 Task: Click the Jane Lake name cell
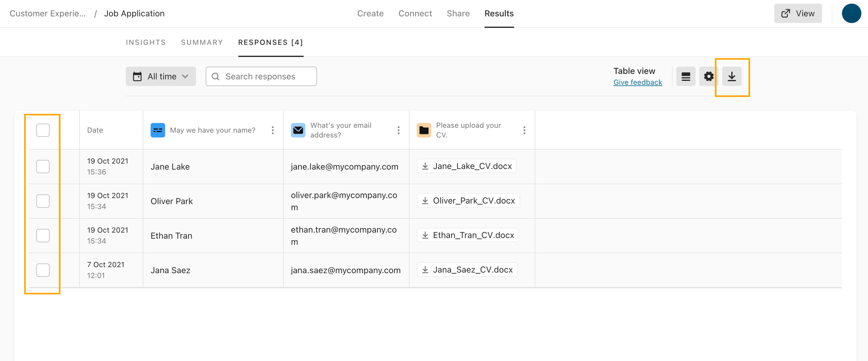coord(213,167)
